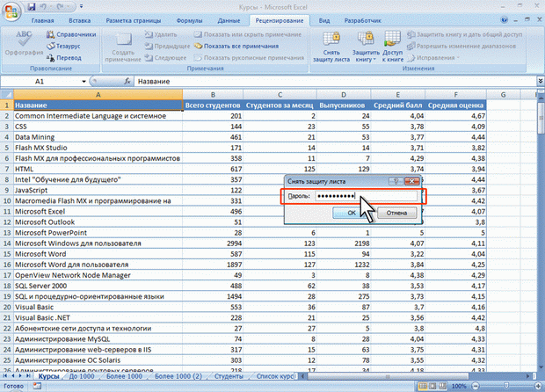Switch to the Вид tab
This screenshot has height=392, width=545.
click(324, 20)
